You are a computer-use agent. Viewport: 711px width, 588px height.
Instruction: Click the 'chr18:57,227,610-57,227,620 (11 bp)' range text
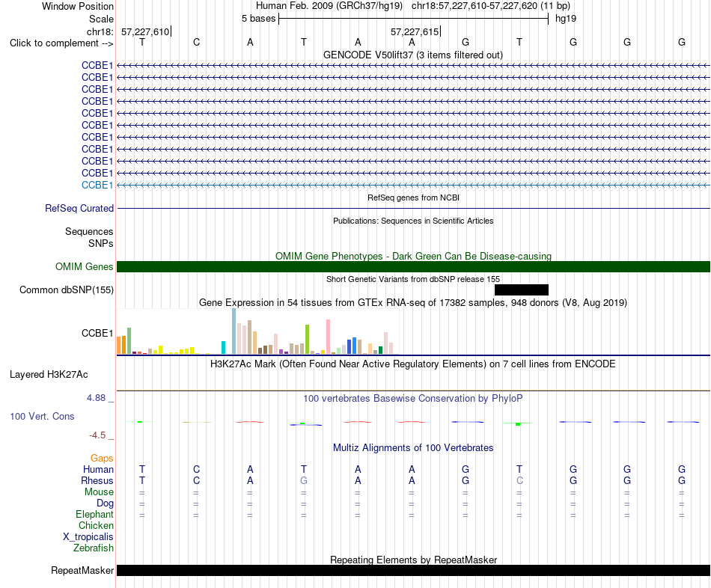[491, 6]
